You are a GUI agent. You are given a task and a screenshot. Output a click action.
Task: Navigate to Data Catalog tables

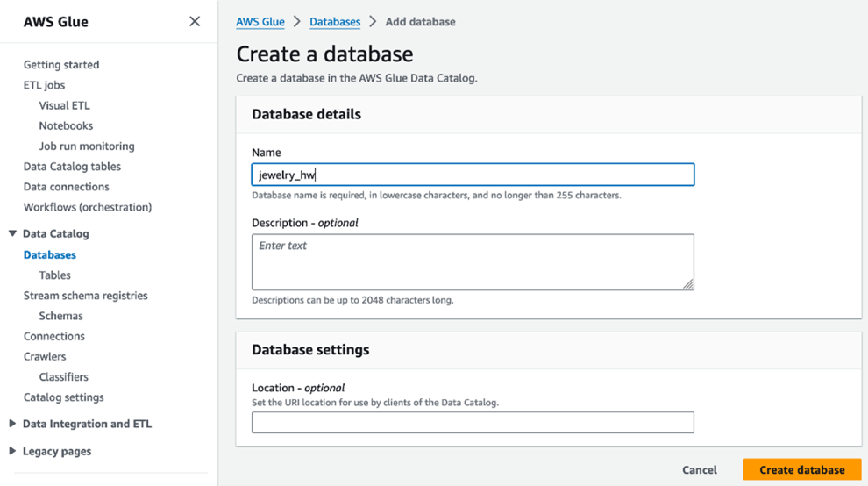pos(72,167)
